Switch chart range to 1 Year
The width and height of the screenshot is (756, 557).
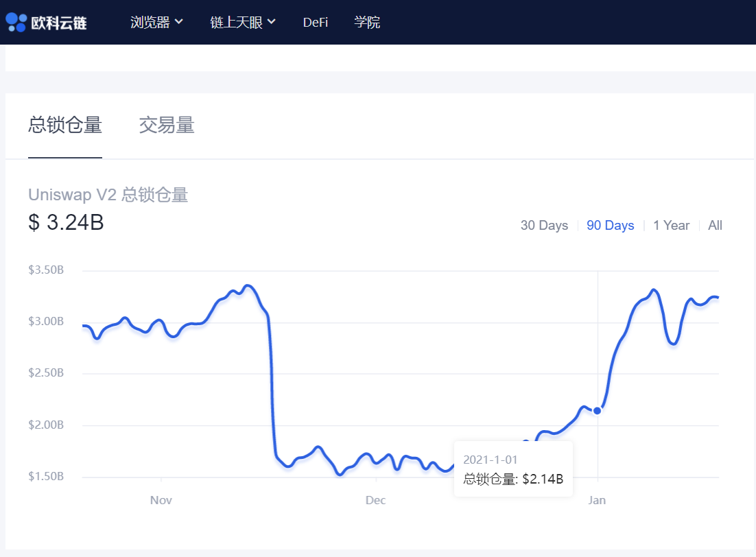coord(671,225)
